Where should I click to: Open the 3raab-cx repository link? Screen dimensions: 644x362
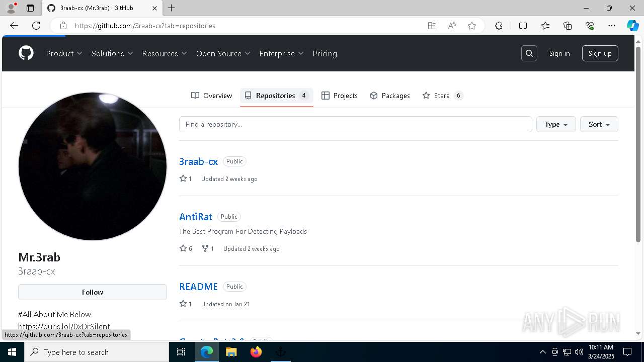(198, 161)
